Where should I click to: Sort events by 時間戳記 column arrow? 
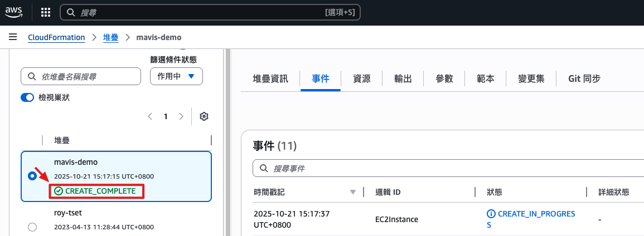click(x=352, y=192)
